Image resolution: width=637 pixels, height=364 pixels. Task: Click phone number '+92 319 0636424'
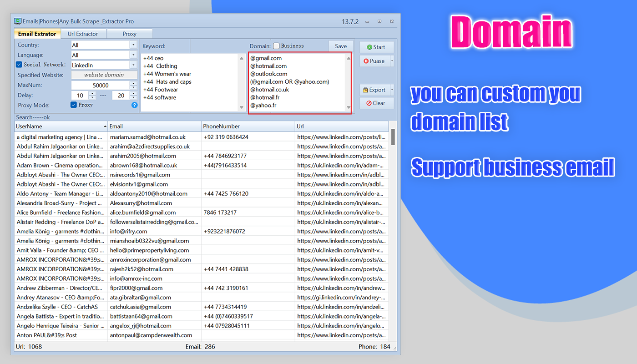[226, 137]
